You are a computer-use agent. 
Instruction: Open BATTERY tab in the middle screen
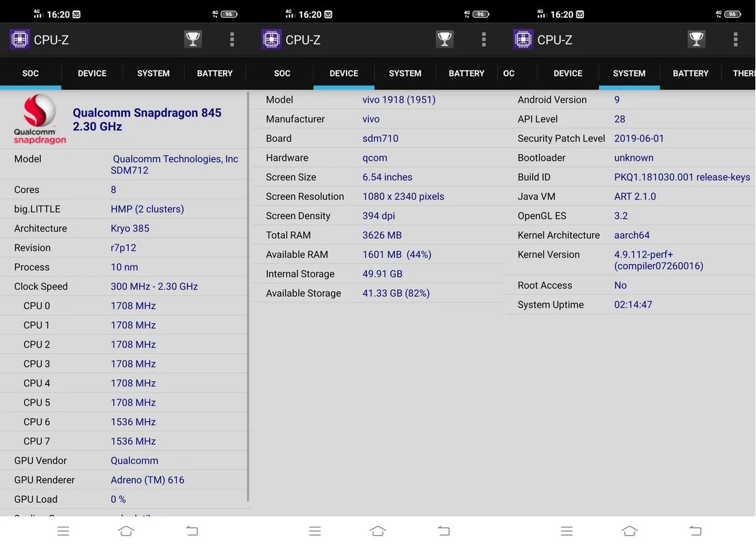466,73
